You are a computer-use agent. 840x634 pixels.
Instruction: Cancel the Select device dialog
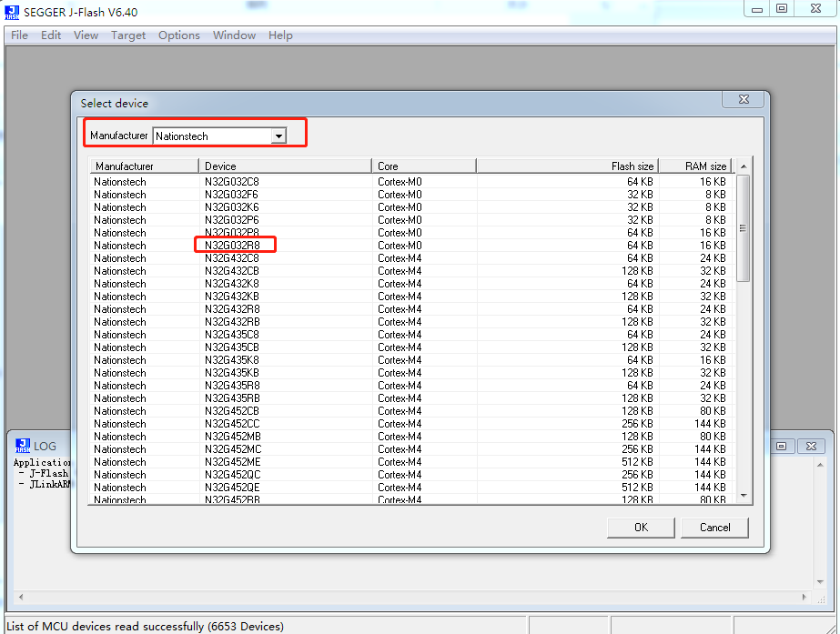(x=714, y=528)
